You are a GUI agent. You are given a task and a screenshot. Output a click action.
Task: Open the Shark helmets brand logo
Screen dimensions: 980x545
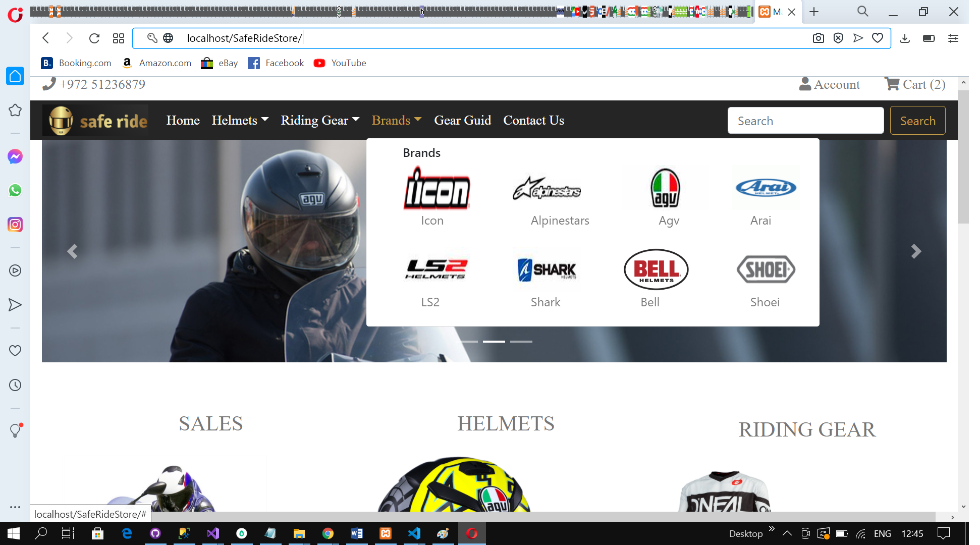click(x=547, y=269)
